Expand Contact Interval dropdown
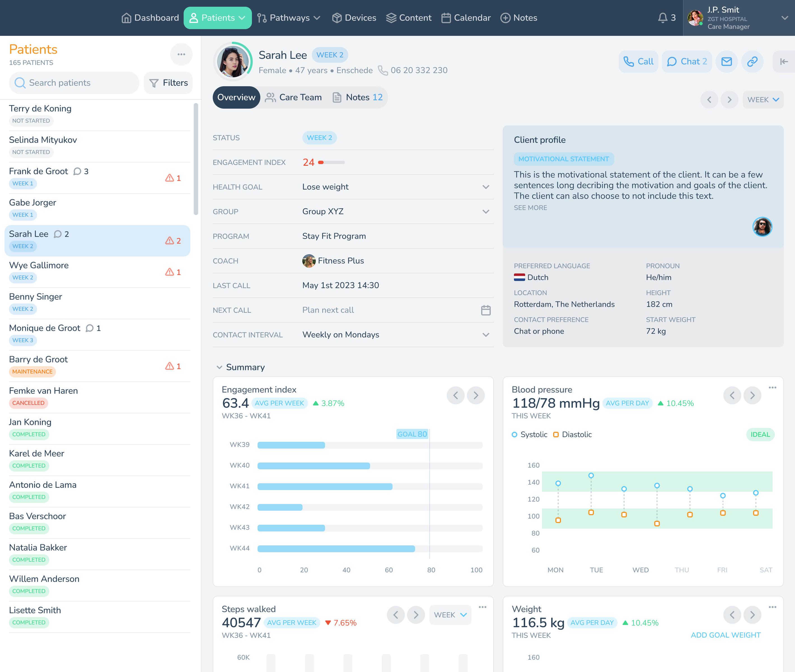The height and width of the screenshot is (672, 795). click(486, 335)
